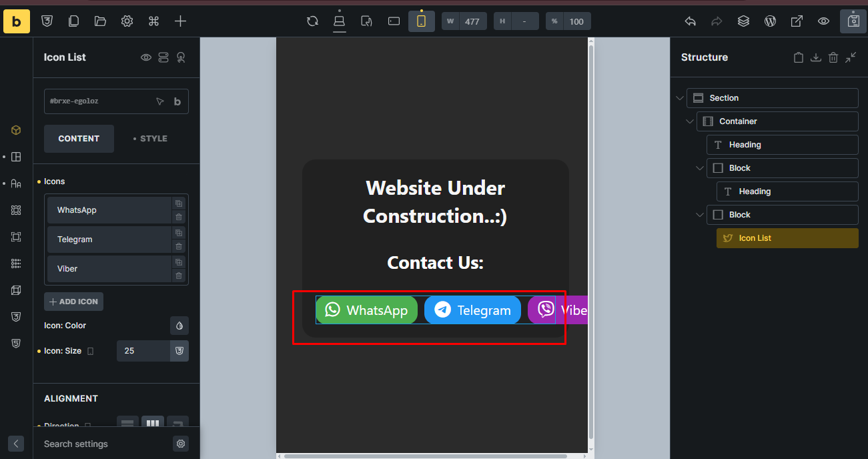Viewport: 868px width, 459px height.
Task: Open the WordPress dashboard icon
Action: 771,21
